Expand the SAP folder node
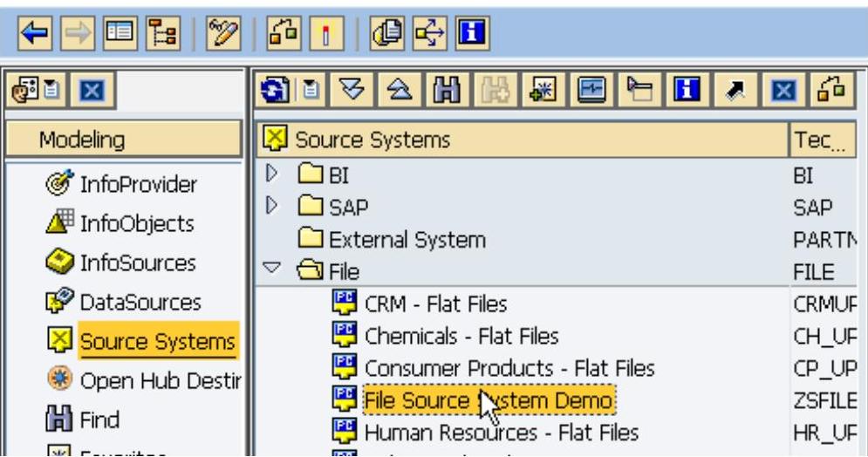Image resolution: width=868 pixels, height=457 pixels. [x=271, y=206]
